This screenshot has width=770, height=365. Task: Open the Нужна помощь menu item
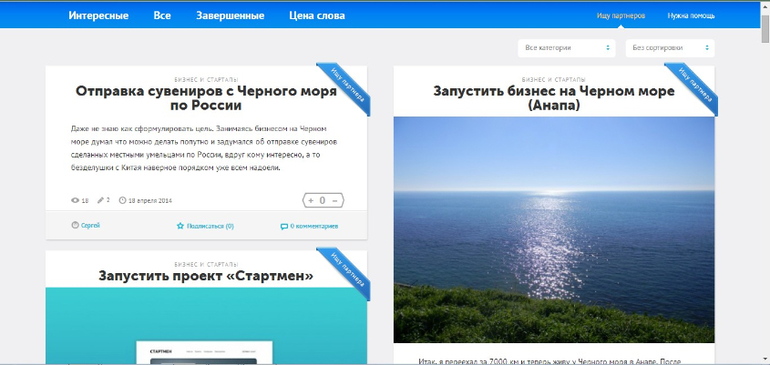click(691, 16)
